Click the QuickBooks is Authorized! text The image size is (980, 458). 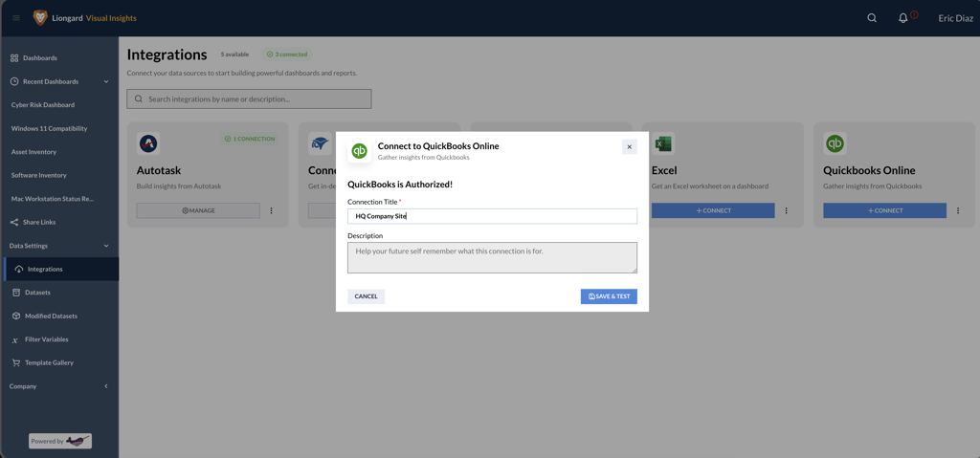coord(400,185)
